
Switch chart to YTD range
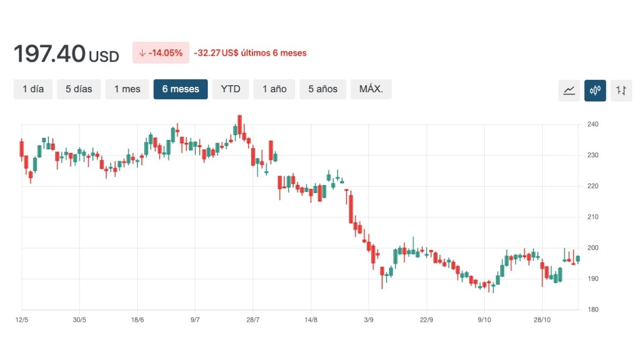[231, 89]
